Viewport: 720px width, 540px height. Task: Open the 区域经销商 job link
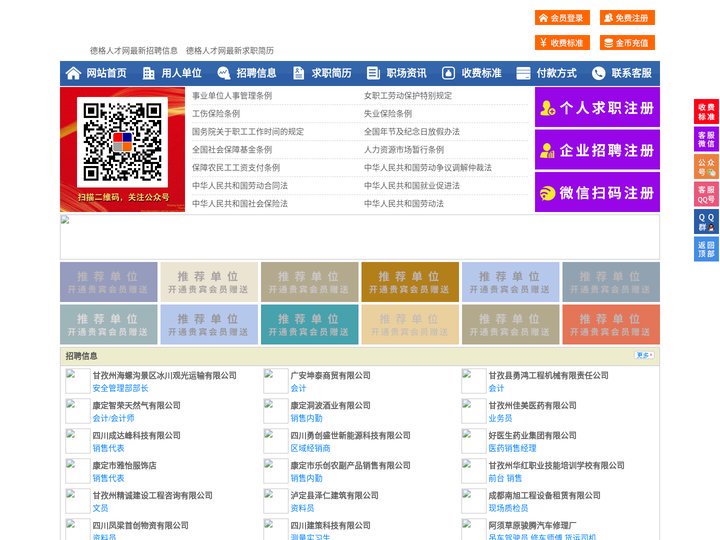coord(310,448)
